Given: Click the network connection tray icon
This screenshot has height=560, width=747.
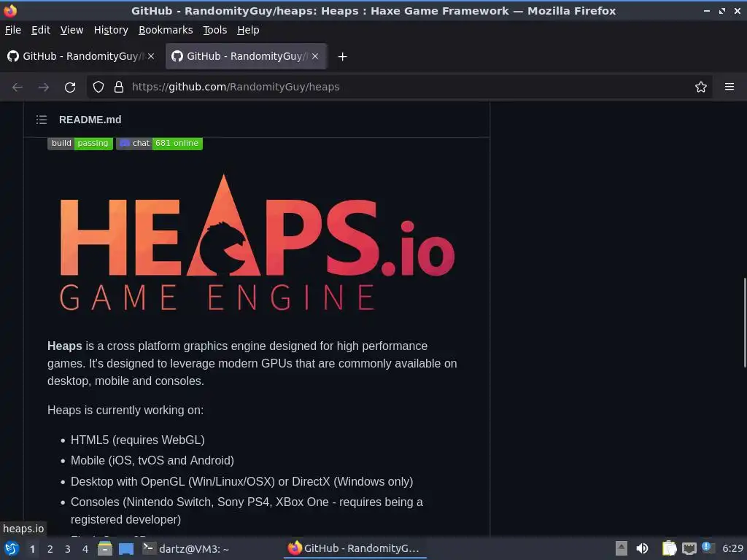Looking at the screenshot, I should click(x=689, y=548).
